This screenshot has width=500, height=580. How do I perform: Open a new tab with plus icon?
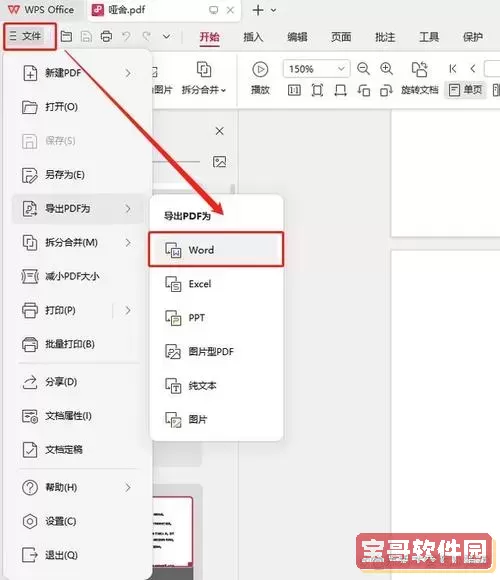(258, 10)
